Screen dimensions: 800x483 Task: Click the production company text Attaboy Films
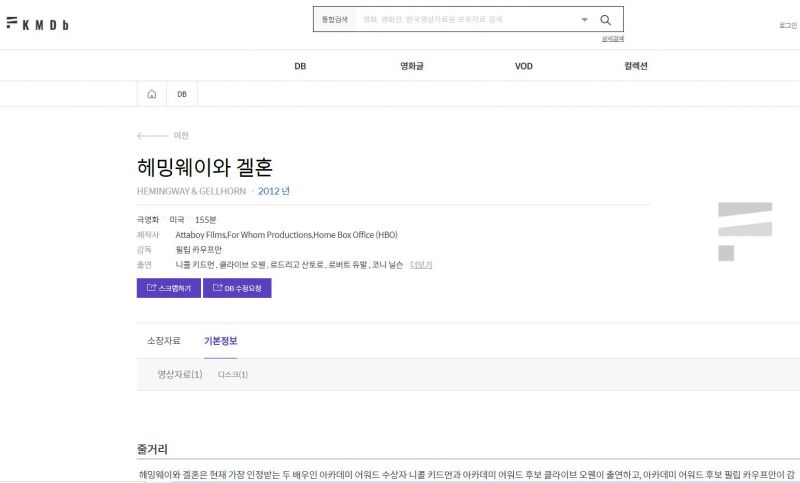click(200, 235)
